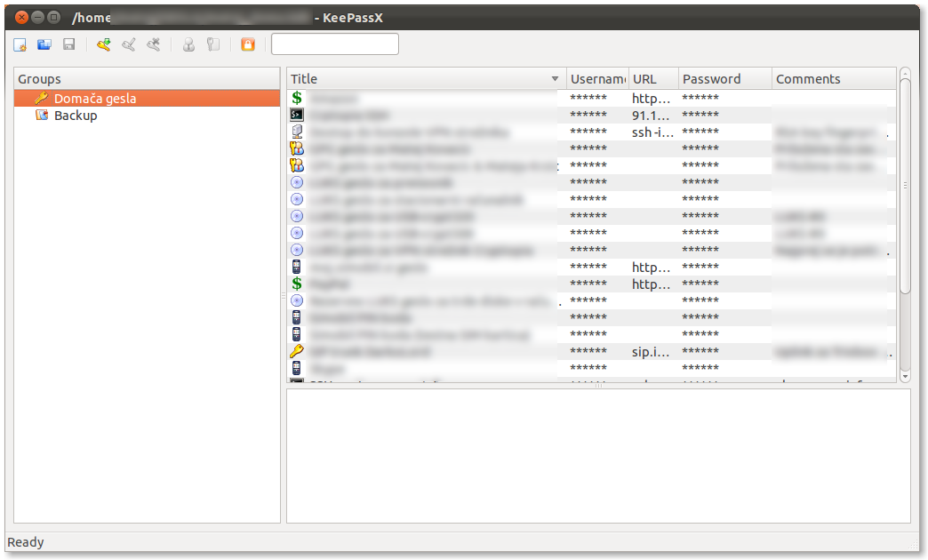Click the scrollbar up arrow of the entry list
Image resolution: width=928 pixels, height=560 pixels.
point(905,73)
